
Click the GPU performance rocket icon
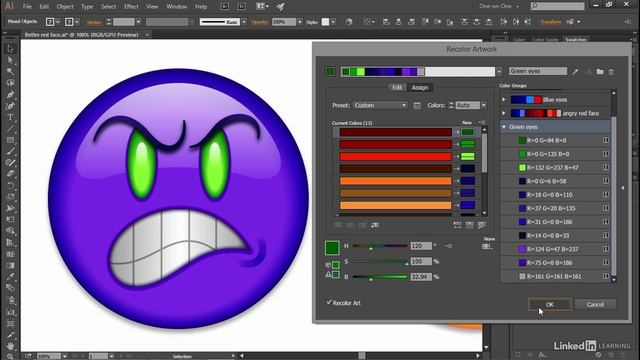pyautogui.click(x=280, y=7)
